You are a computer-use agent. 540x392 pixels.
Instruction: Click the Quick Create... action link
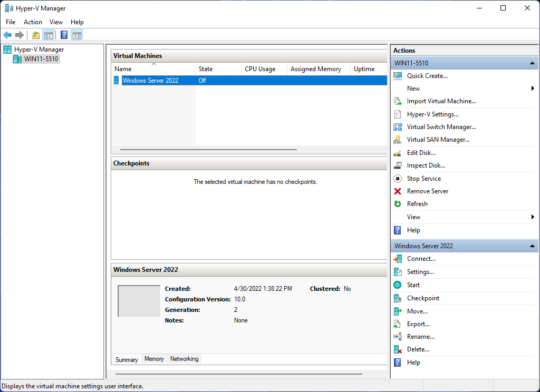pos(427,76)
